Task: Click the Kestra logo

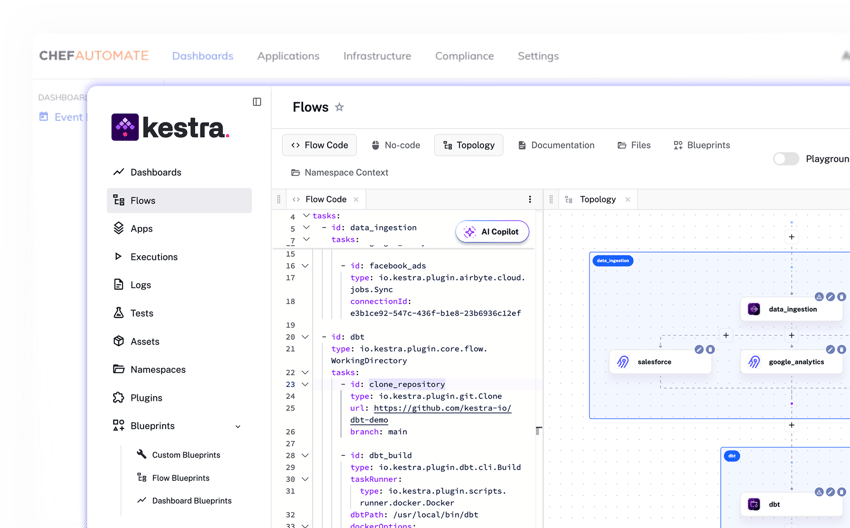Action: [170, 127]
